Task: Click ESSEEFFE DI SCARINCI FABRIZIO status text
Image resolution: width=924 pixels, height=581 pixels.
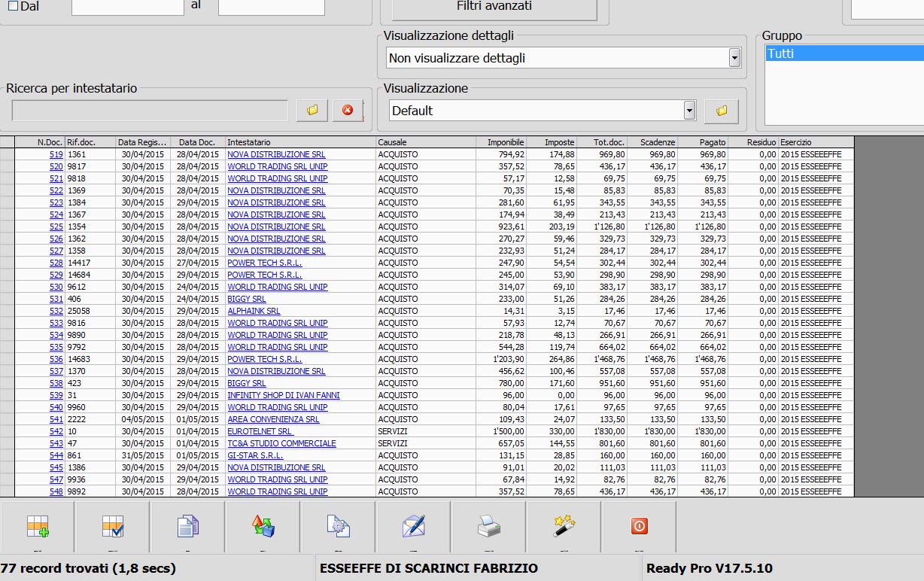Action: [x=429, y=568]
